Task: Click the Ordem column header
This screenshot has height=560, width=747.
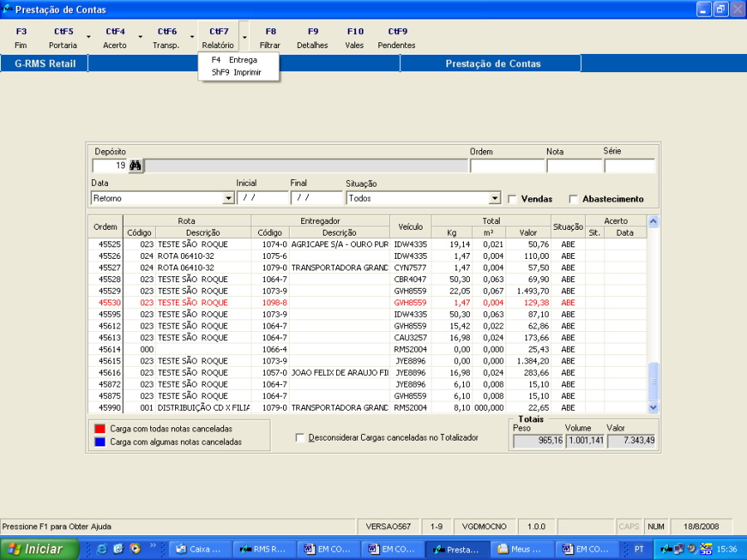Action: pyautogui.click(x=105, y=226)
